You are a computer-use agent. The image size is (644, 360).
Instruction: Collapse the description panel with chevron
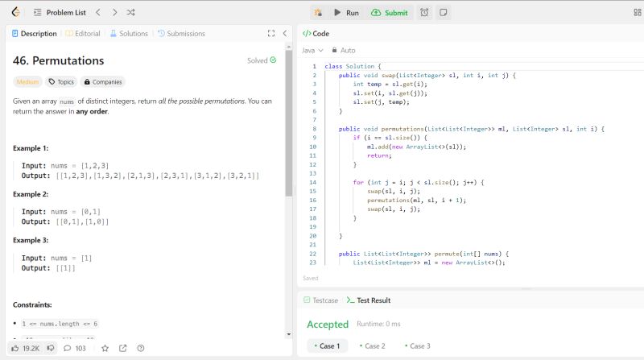[x=284, y=34]
